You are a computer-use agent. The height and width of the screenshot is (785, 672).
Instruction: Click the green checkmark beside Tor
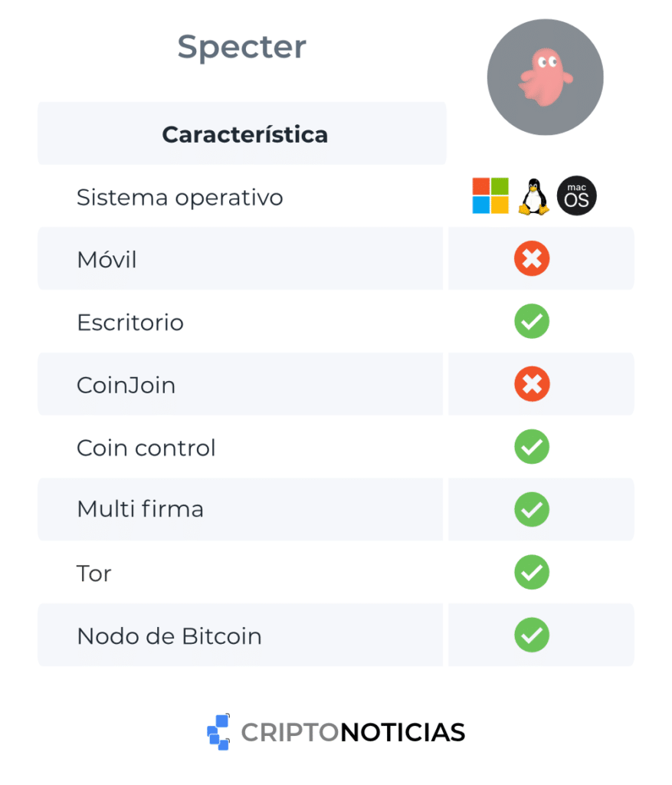pos(532,572)
